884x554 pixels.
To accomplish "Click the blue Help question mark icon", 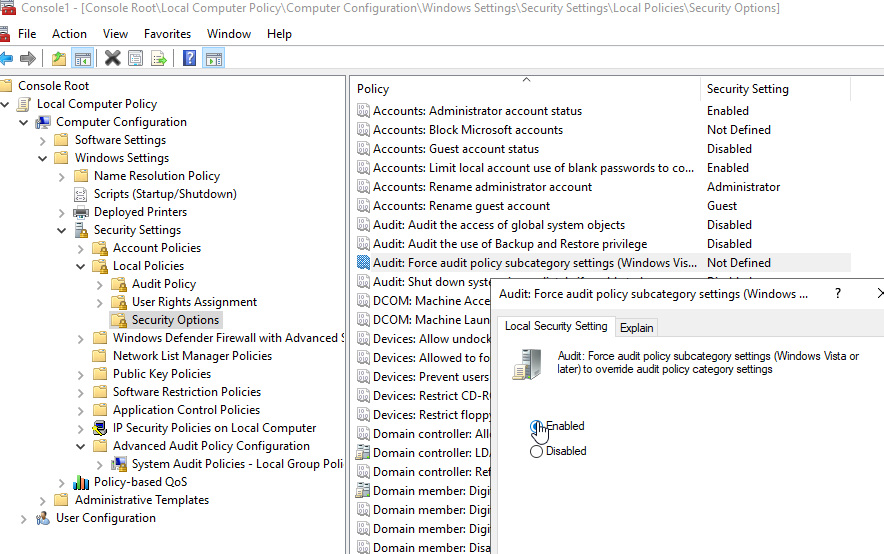I will tap(189, 58).
